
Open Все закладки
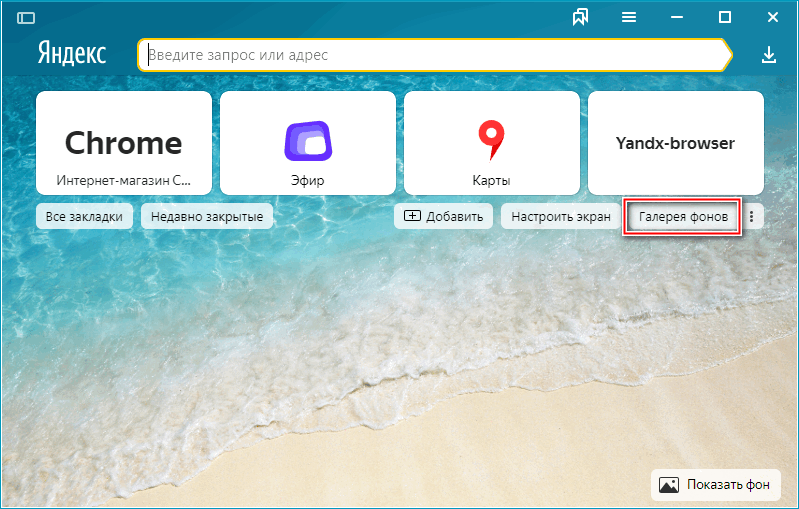(x=84, y=216)
